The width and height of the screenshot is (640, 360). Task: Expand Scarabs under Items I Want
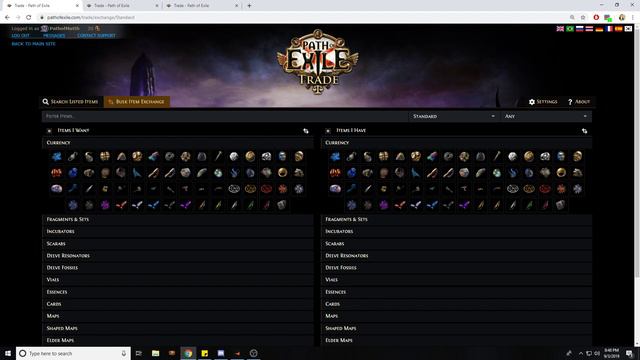tap(178, 243)
